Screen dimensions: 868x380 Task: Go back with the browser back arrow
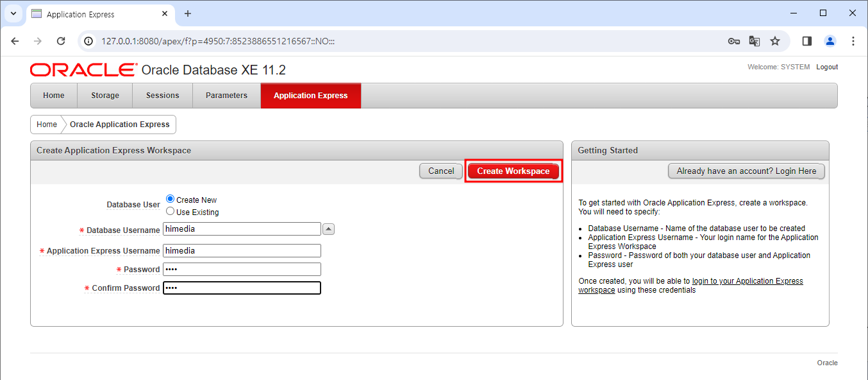pyautogui.click(x=15, y=41)
